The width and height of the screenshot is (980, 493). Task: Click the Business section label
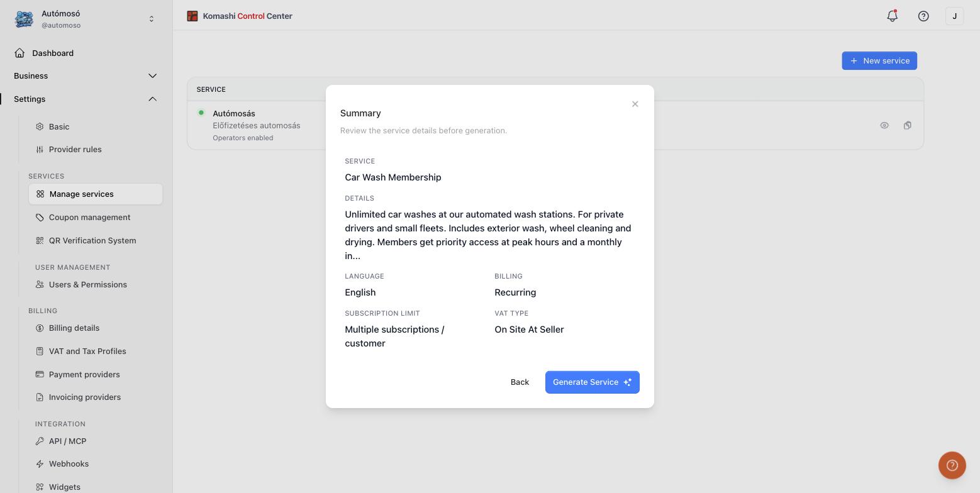tap(31, 75)
